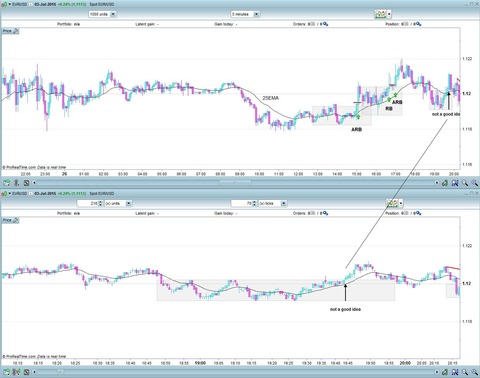This screenshot has width=480, height=378.
Task: Click the chart style icon in bottom chart
Action: (392, 203)
